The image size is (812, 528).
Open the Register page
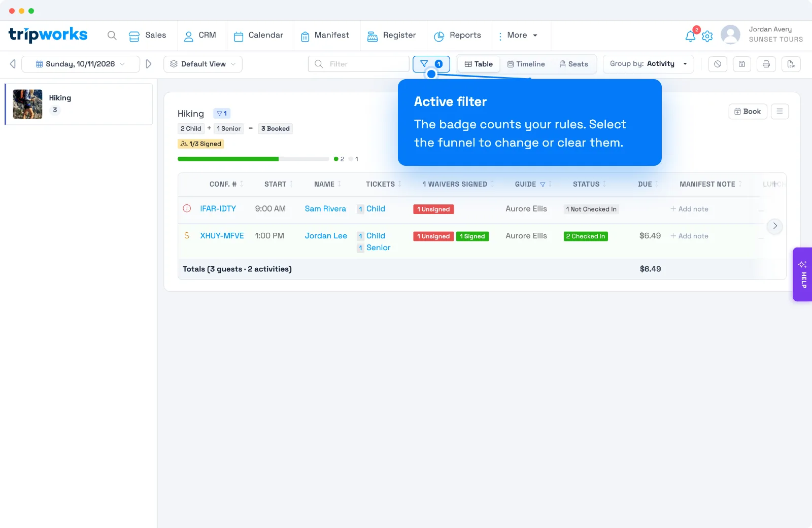(x=391, y=36)
